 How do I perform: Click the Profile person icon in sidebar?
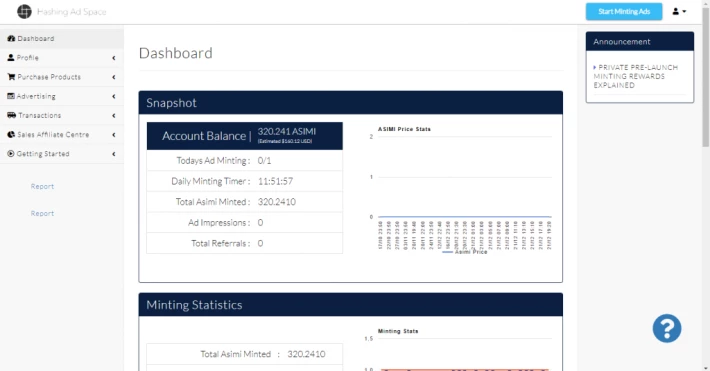11,58
